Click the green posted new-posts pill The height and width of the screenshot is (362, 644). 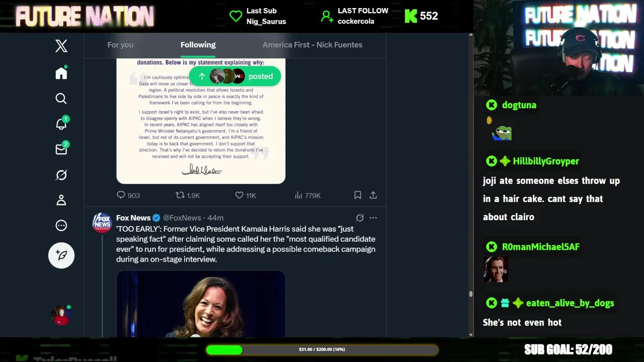[235, 76]
